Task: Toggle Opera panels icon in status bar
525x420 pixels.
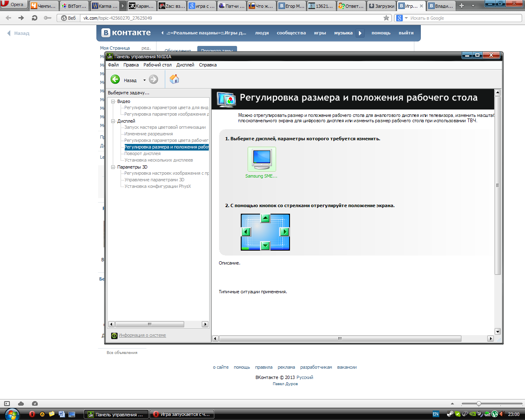Action: click(x=7, y=404)
